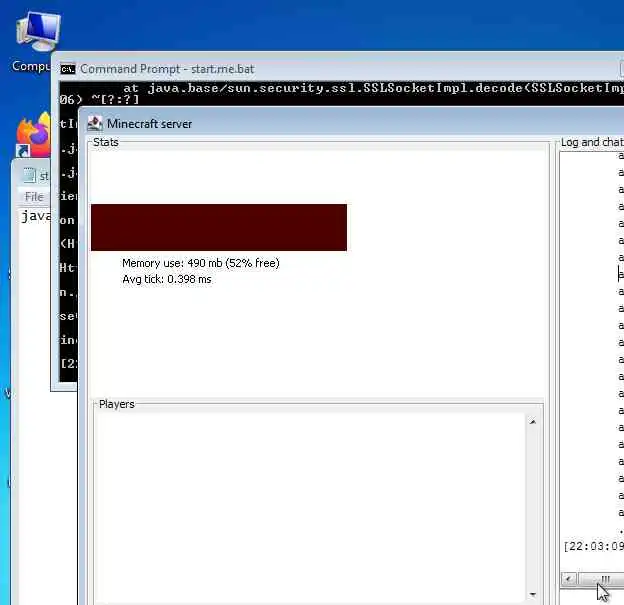Click the memory usage graph

pyautogui.click(x=219, y=227)
